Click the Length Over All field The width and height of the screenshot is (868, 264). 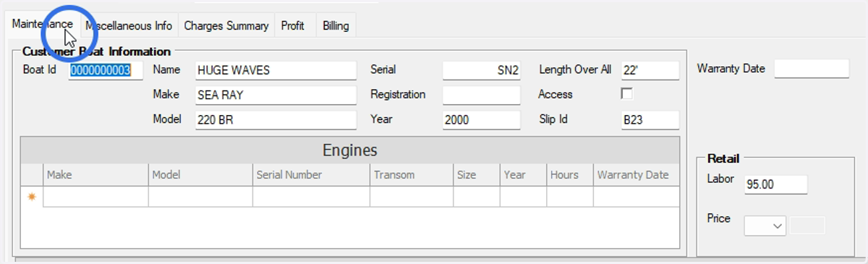(650, 70)
